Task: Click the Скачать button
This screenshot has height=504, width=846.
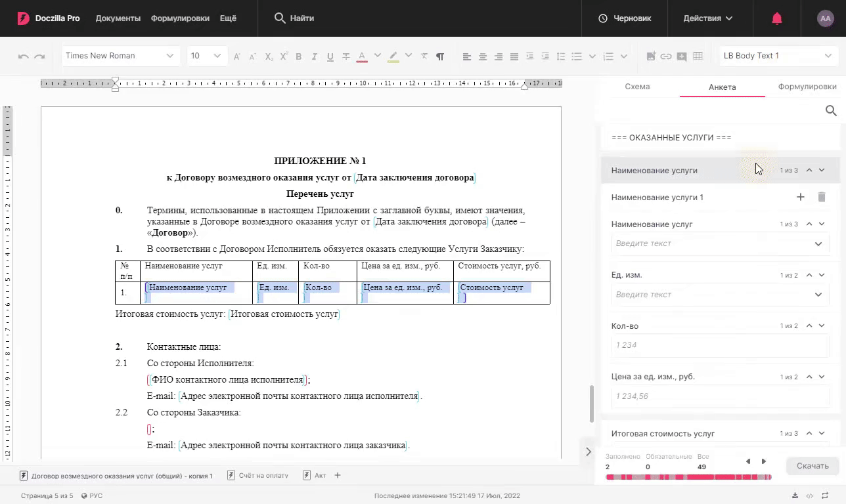Action: (x=813, y=466)
